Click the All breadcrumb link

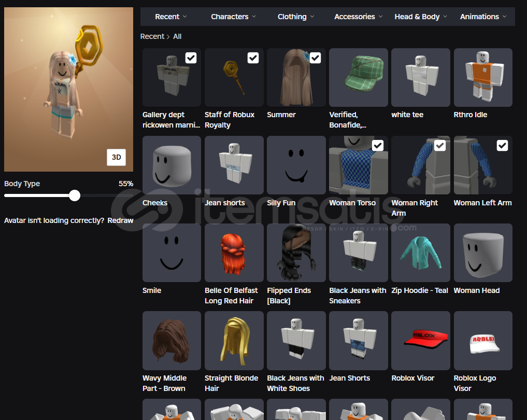pyautogui.click(x=177, y=36)
